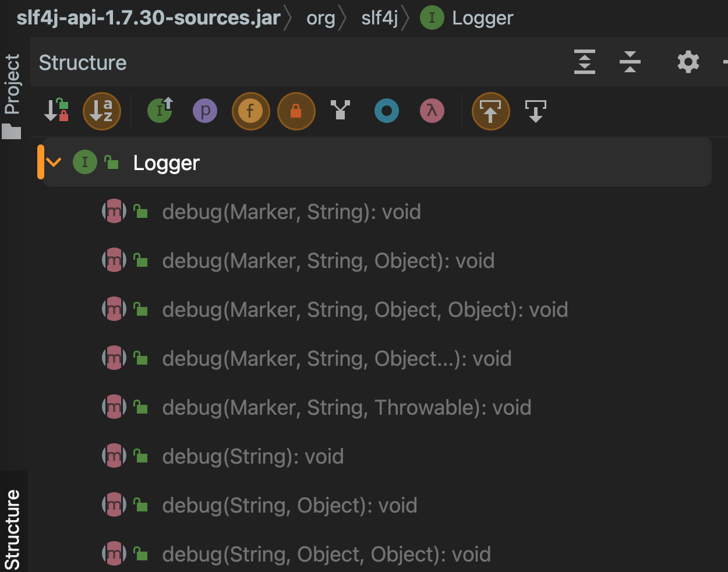The height and width of the screenshot is (572, 728).
Task: Toggle Show Non-Public members filter
Action: pyautogui.click(x=296, y=111)
